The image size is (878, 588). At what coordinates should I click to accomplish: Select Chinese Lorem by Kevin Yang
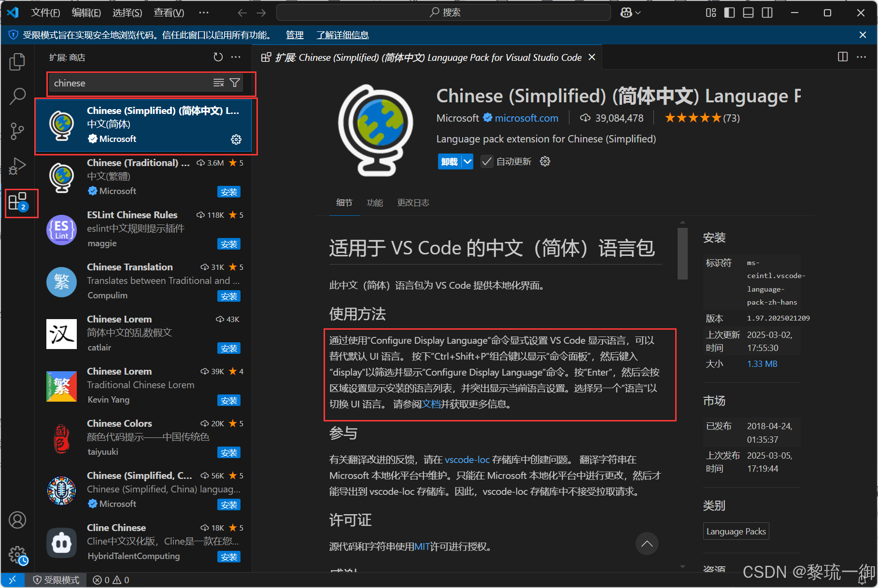click(143, 386)
